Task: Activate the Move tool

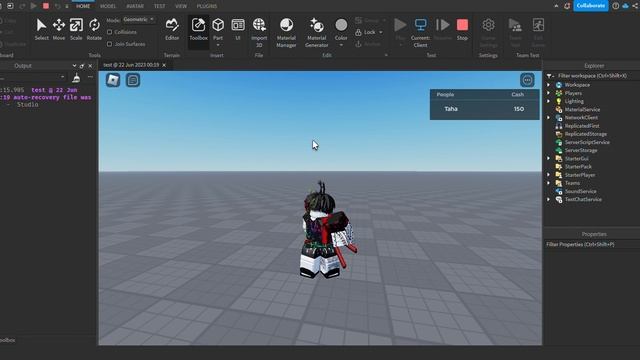Action: click(x=59, y=29)
